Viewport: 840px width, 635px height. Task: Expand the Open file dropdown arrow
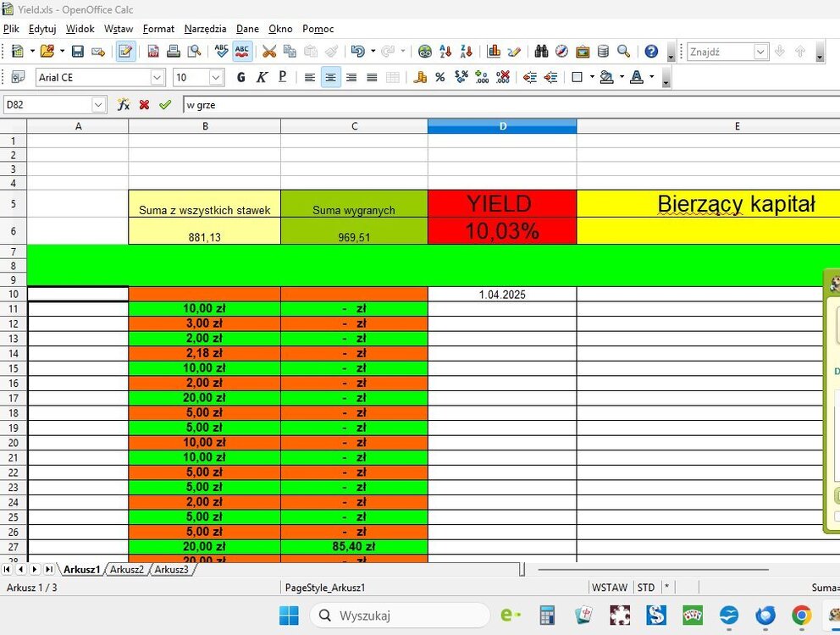62,52
